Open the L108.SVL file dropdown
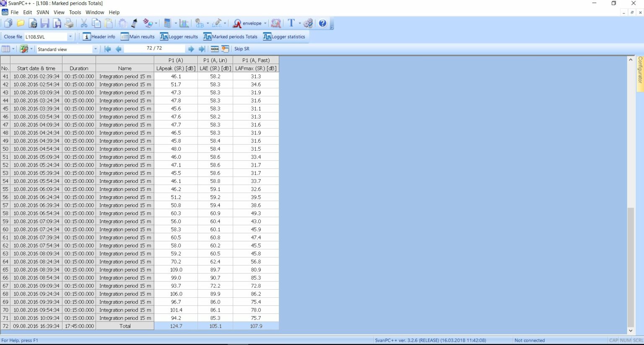The width and height of the screenshot is (644, 345). (x=71, y=36)
